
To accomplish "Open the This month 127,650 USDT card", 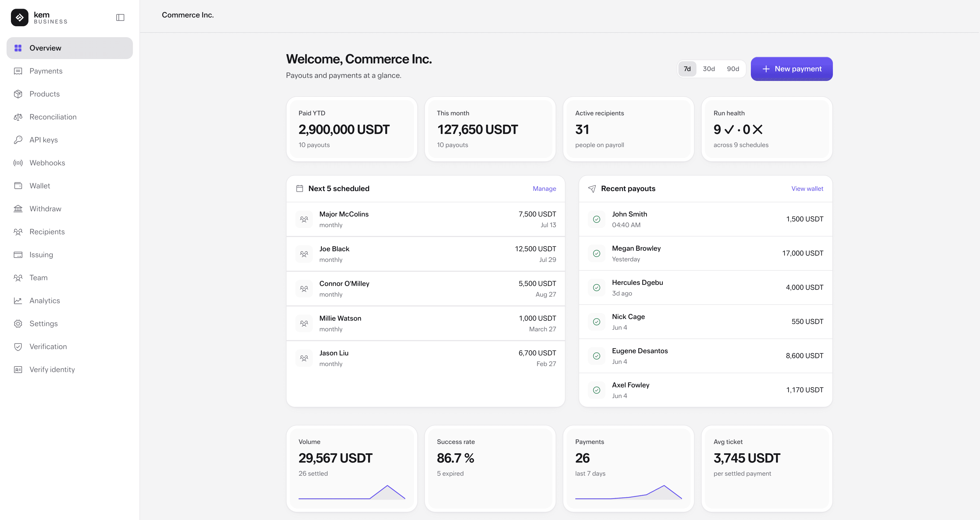I will [x=490, y=129].
